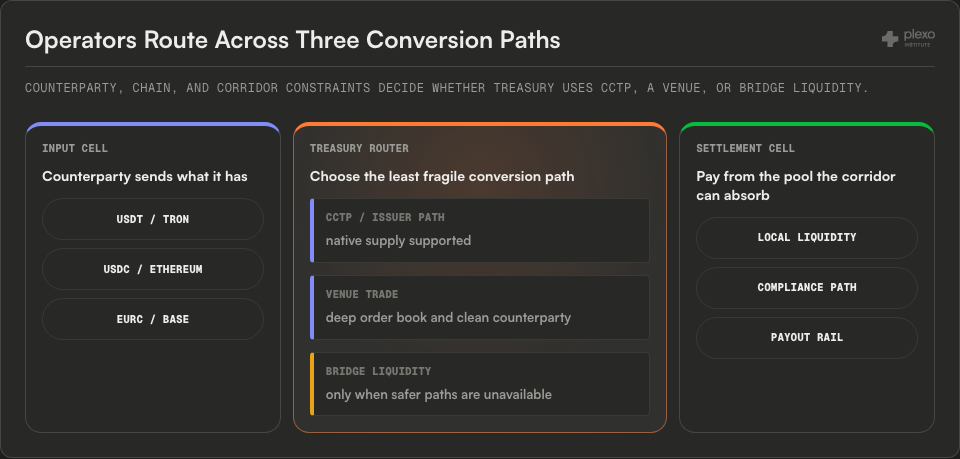Click the yellow accent bar on Bridge Liquidity
960x459 pixels.
(312, 384)
